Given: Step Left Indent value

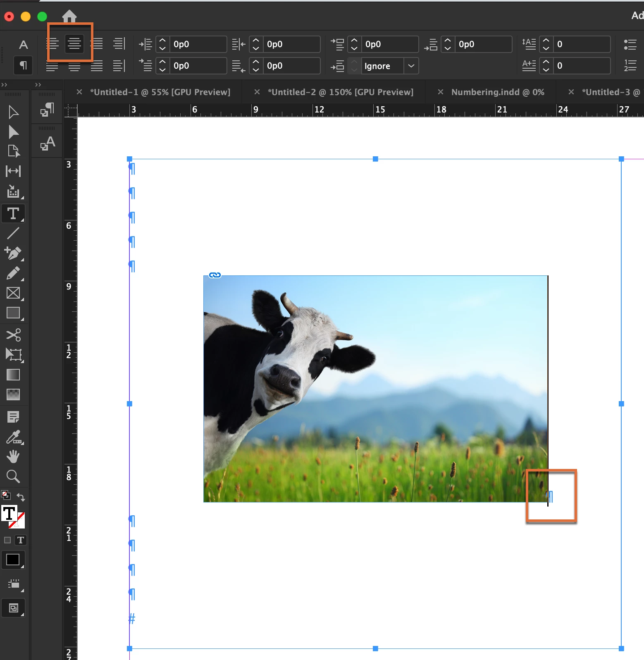Looking at the screenshot, I should (162, 44).
